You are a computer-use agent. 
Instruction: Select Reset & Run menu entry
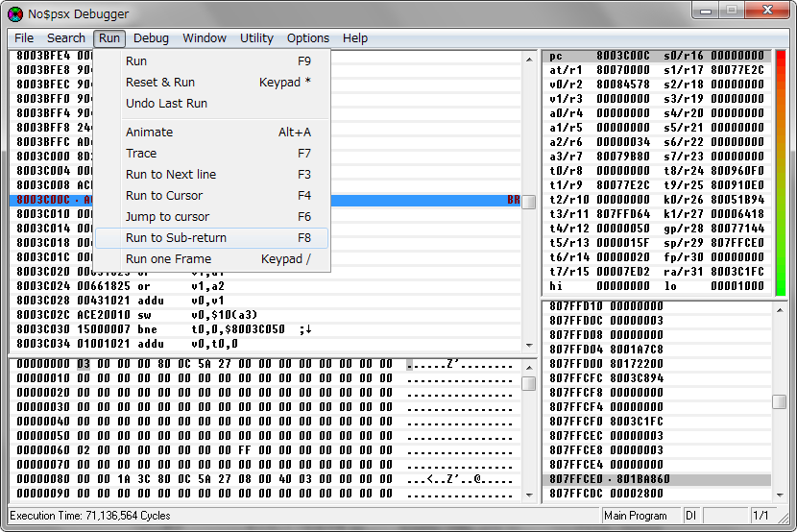click(212, 83)
